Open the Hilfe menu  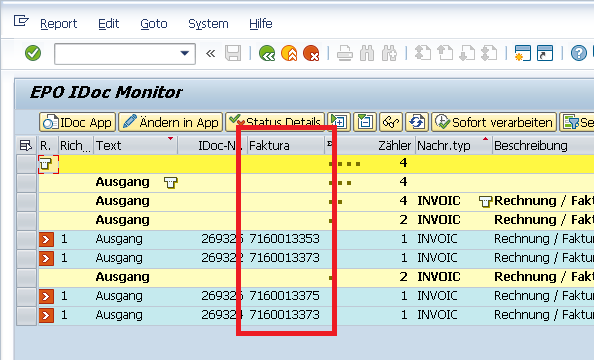pos(261,24)
